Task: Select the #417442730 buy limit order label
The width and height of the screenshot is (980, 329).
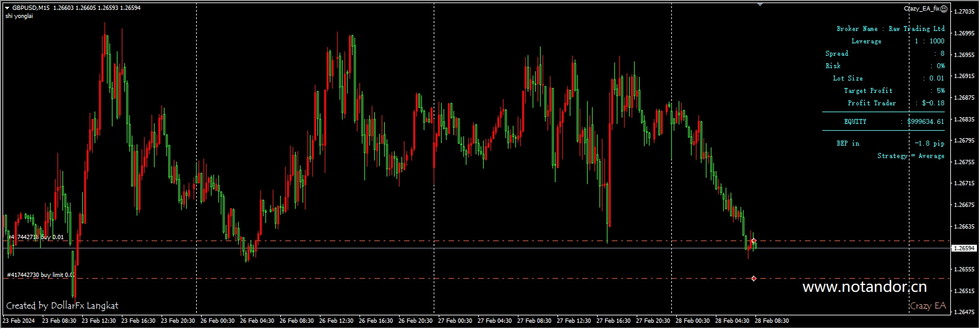Action: pyautogui.click(x=41, y=274)
